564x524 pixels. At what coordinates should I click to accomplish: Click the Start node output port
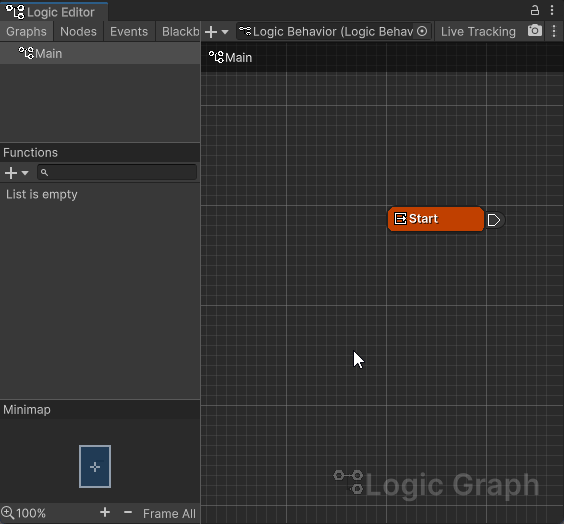(x=494, y=220)
